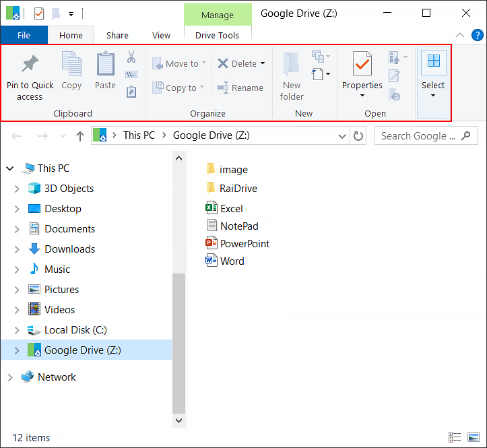Screen dimensions: 487x448
Task: Click the New folder icon
Action: click(291, 64)
